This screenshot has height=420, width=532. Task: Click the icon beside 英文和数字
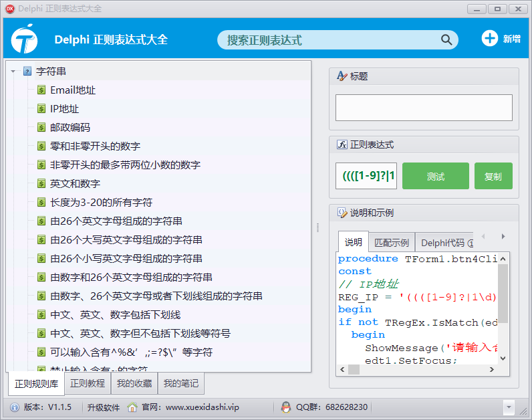coord(41,184)
